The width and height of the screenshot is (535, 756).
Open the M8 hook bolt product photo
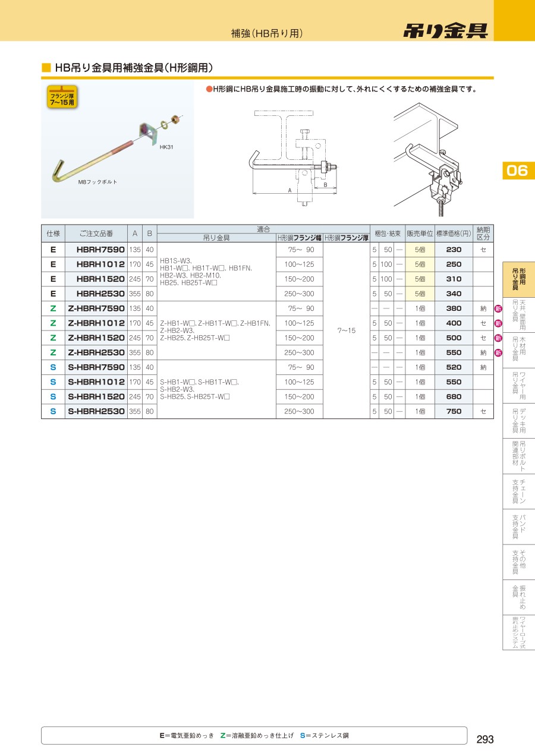coord(117,151)
